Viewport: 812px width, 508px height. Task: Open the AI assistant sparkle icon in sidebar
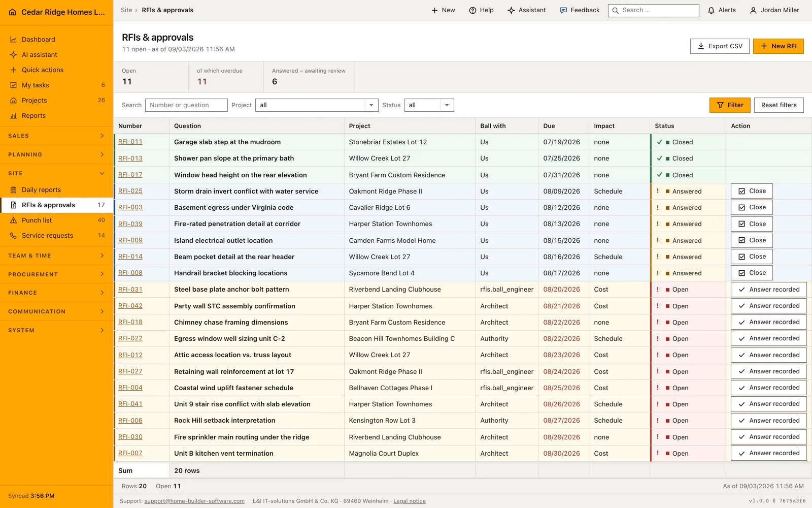[x=14, y=55]
